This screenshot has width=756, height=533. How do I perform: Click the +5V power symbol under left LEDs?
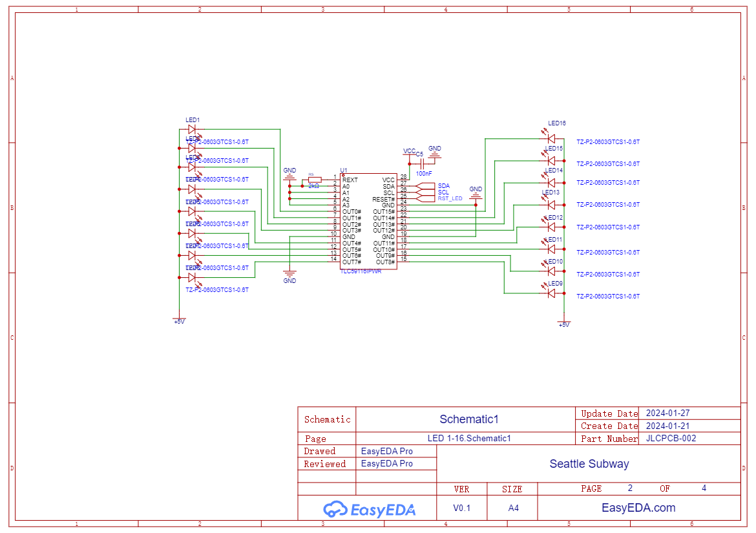[x=180, y=320]
